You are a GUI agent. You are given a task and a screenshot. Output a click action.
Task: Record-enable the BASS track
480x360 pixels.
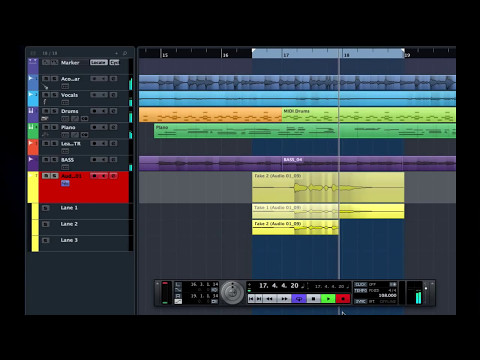95,160
